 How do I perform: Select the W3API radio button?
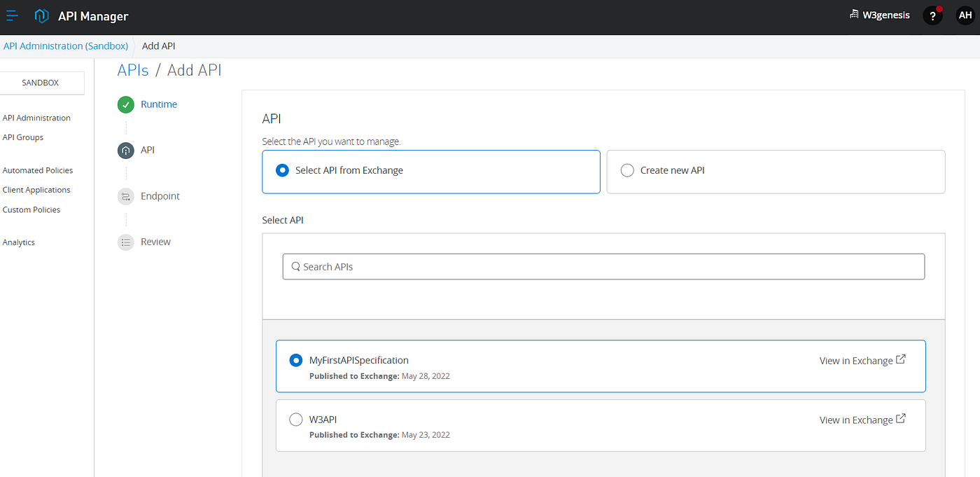(295, 420)
